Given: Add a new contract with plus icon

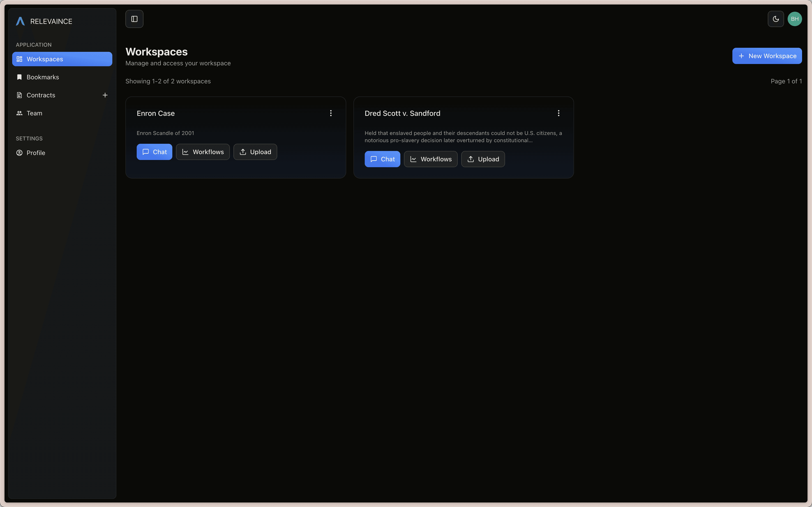Looking at the screenshot, I should click(105, 95).
